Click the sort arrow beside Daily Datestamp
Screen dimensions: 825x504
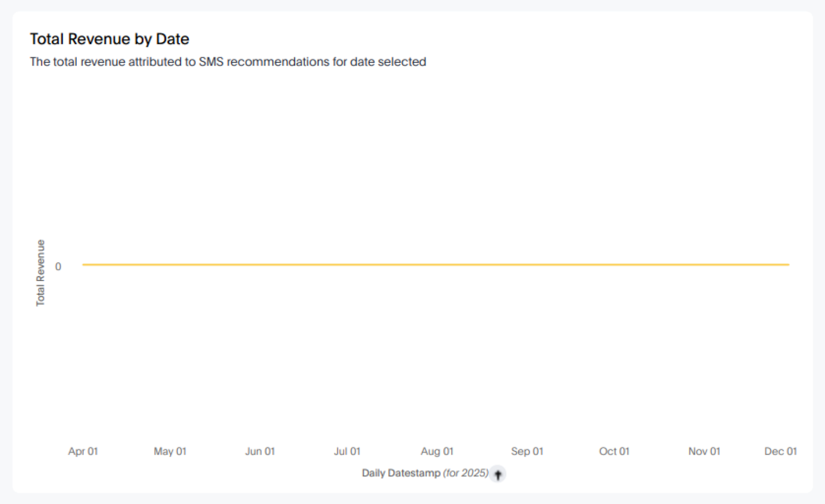click(498, 474)
